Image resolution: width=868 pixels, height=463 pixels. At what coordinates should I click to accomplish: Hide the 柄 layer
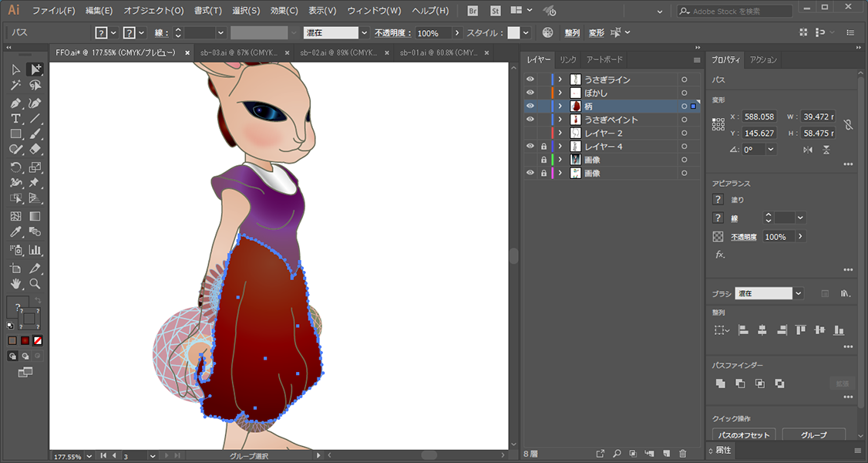[x=530, y=106]
